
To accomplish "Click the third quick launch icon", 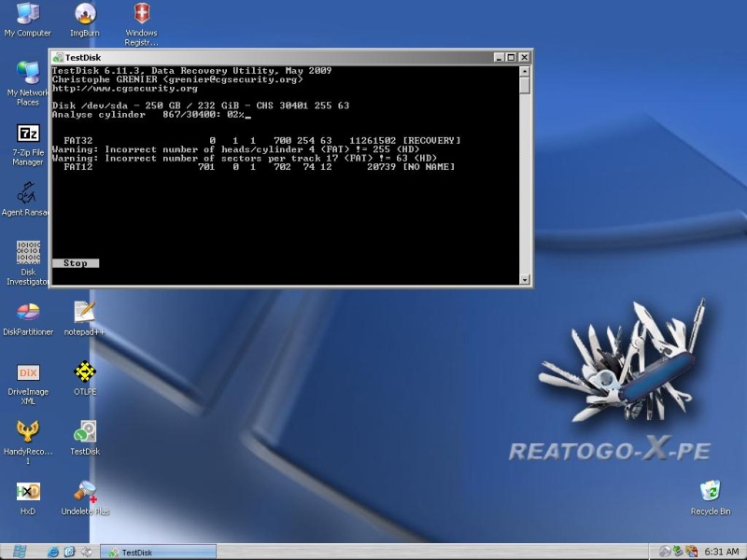I will pyautogui.click(x=86, y=553).
